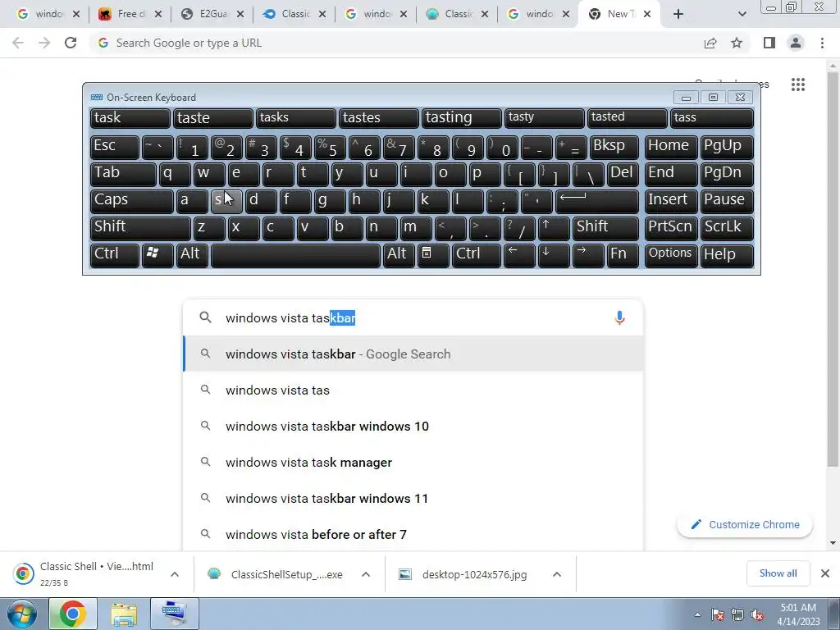Click the space bar key

[x=295, y=254]
